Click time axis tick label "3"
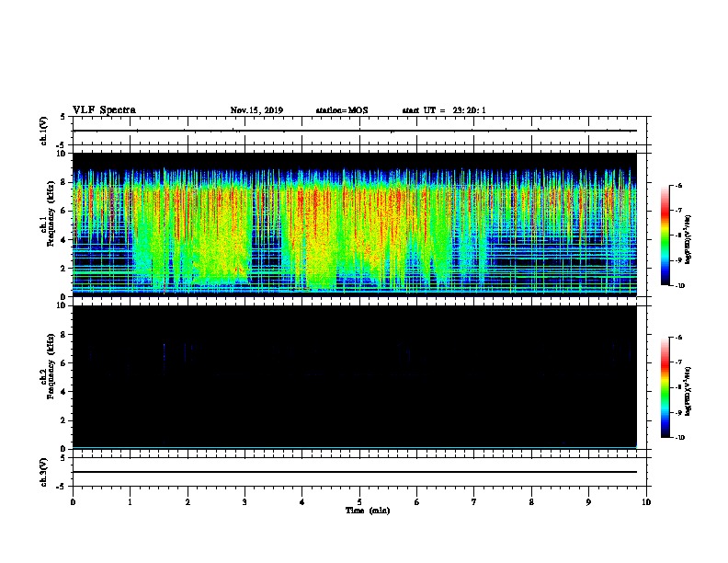This screenshot has width=728, height=563. [x=245, y=502]
